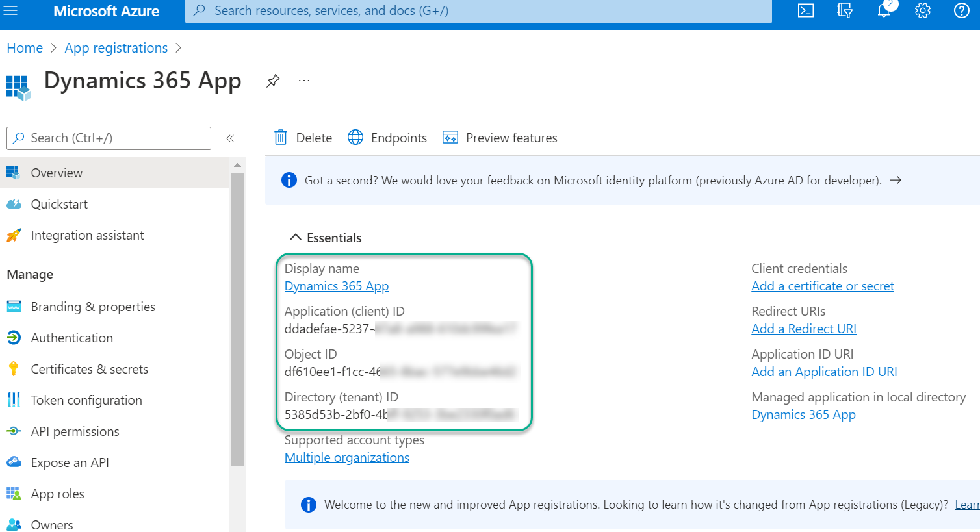Click the feedback banner arrow
980x532 pixels.
[896, 180]
